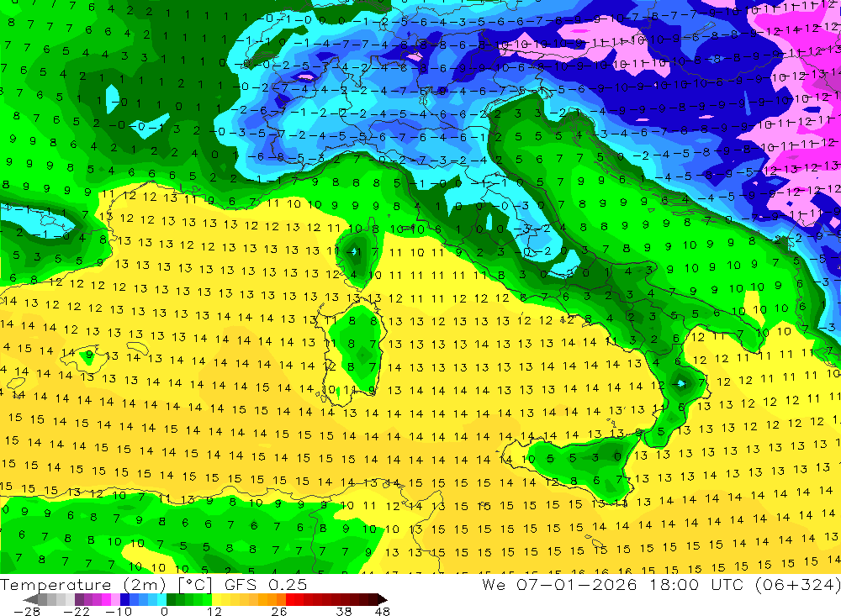Image resolution: width=841 pixels, height=616 pixels.
Task: Click the "(06+324)" forecast run label
Action: [x=797, y=584]
